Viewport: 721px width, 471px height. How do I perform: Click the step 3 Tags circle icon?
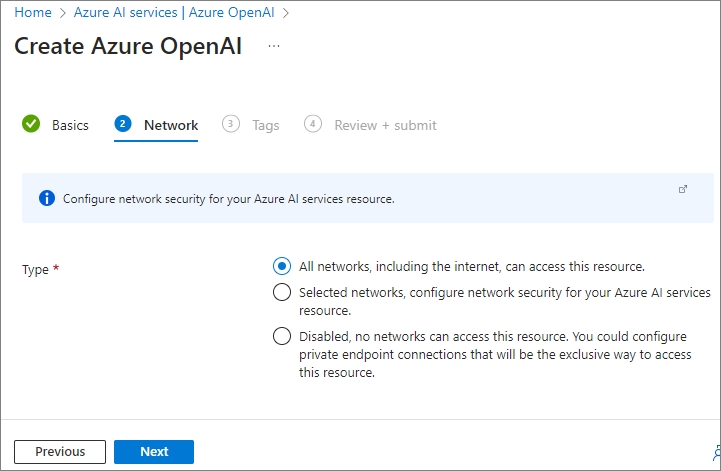[230, 124]
